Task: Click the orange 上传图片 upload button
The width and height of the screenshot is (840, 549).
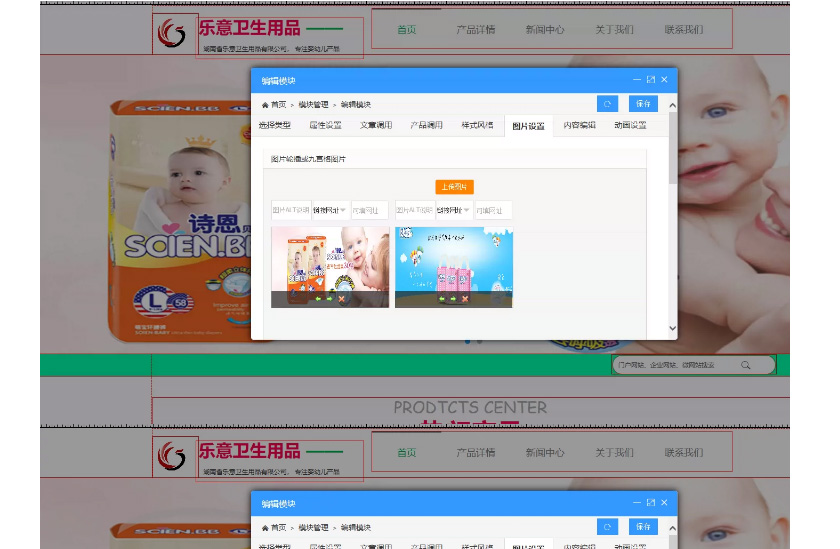Action: point(454,187)
